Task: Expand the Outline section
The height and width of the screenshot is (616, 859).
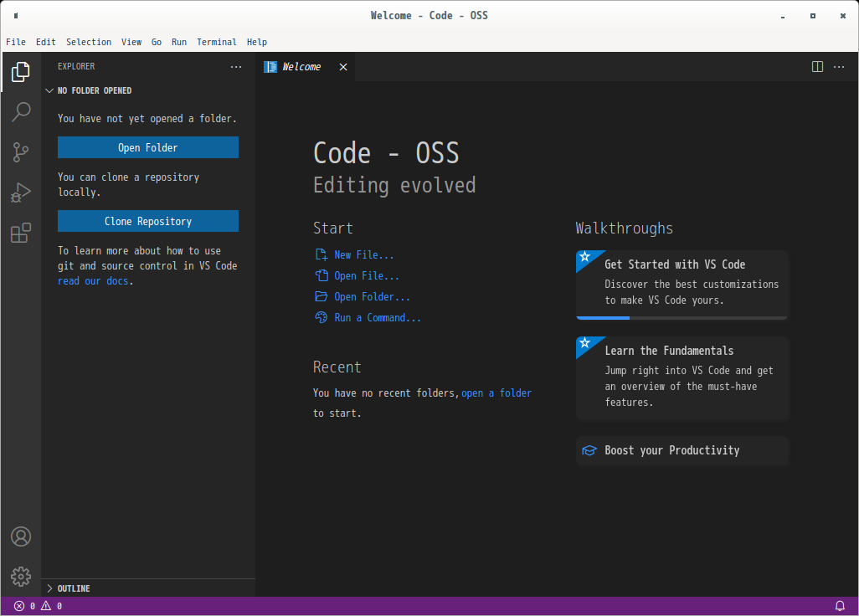Action: pyautogui.click(x=148, y=588)
